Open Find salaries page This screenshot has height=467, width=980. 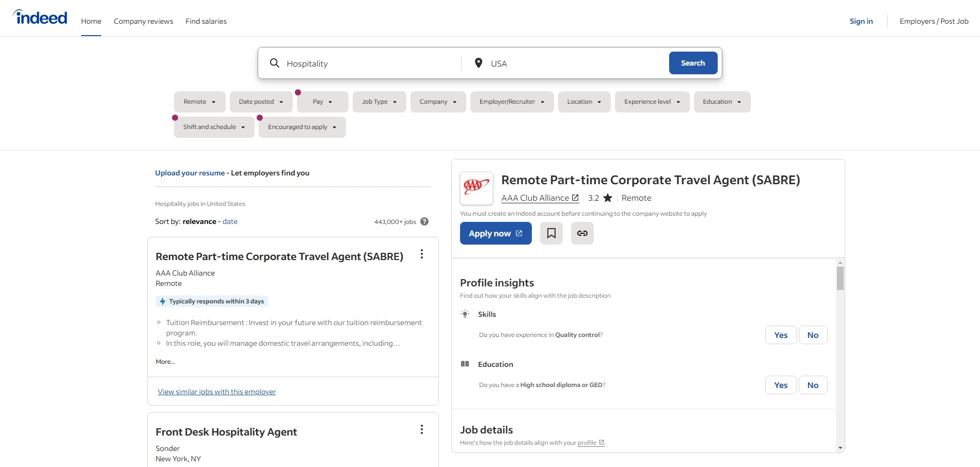206,21
